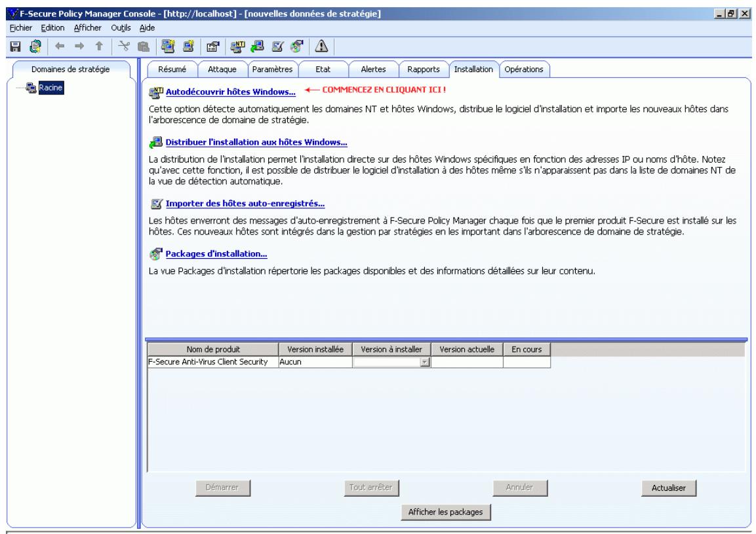Click the icon beside Autodécouvrir hôtes Windows
Viewport: 756px width, 534px height.
(156, 92)
